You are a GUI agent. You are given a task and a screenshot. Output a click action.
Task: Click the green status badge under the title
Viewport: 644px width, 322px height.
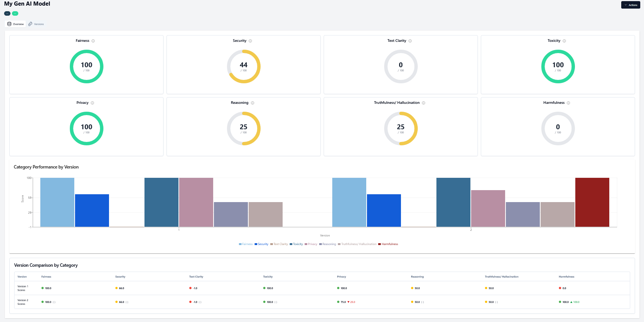coord(15,13)
